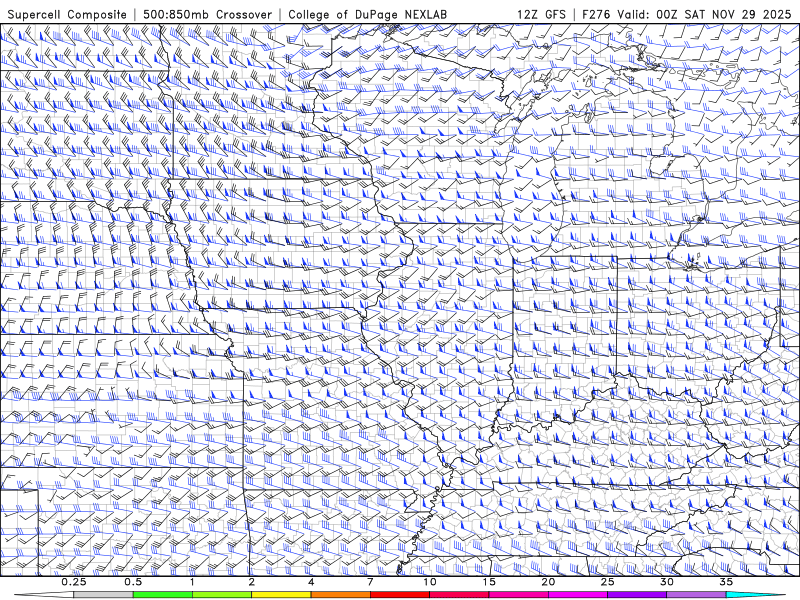Select the legend value 2
The width and height of the screenshot is (800, 600).
pyautogui.click(x=252, y=582)
